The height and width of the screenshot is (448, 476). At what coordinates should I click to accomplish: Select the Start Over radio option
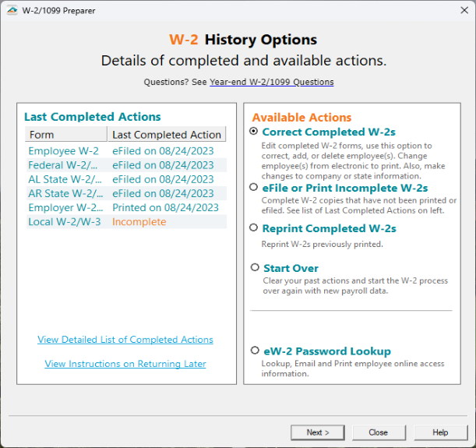click(x=255, y=267)
